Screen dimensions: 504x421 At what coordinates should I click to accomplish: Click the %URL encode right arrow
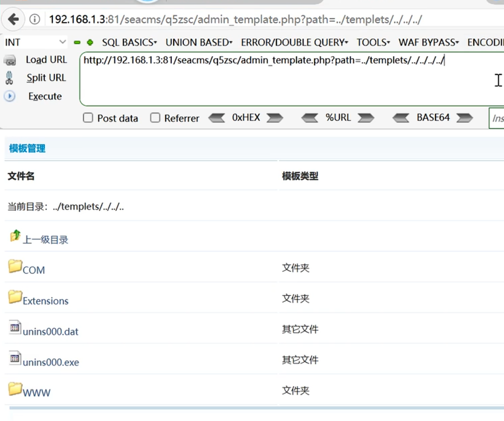366,118
